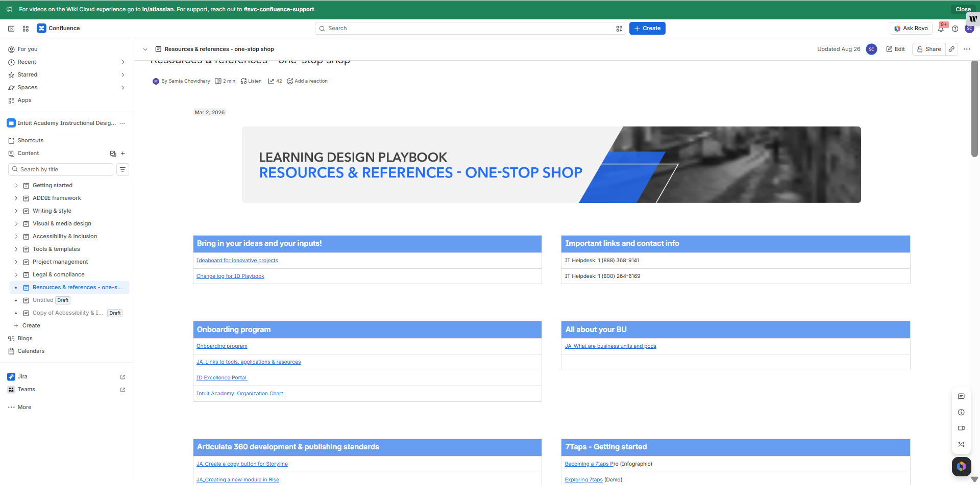Open search filter apps icon in search bar

[x=619, y=29]
